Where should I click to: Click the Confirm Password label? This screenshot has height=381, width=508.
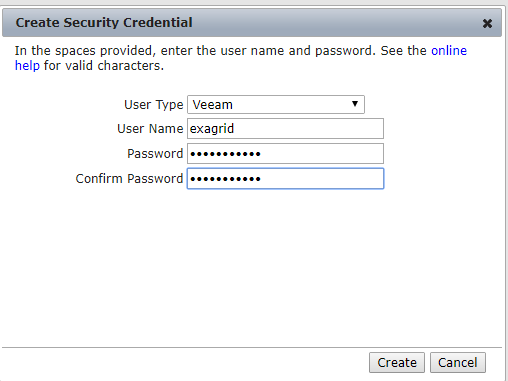pos(129,179)
